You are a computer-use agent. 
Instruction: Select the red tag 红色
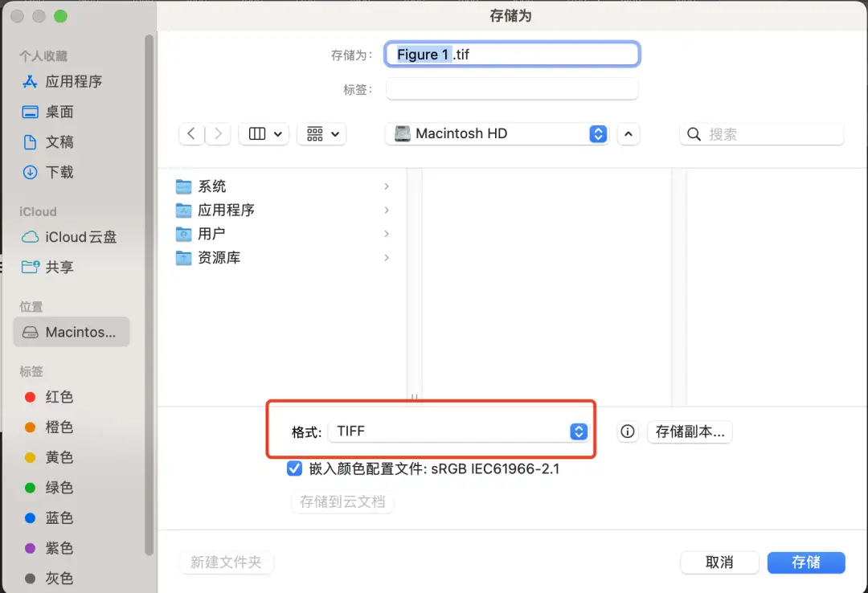point(49,397)
